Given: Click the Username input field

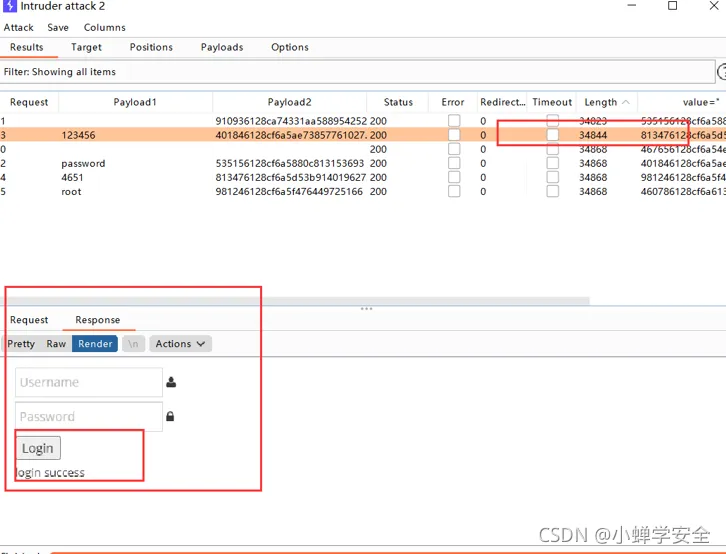Looking at the screenshot, I should pos(89,382).
